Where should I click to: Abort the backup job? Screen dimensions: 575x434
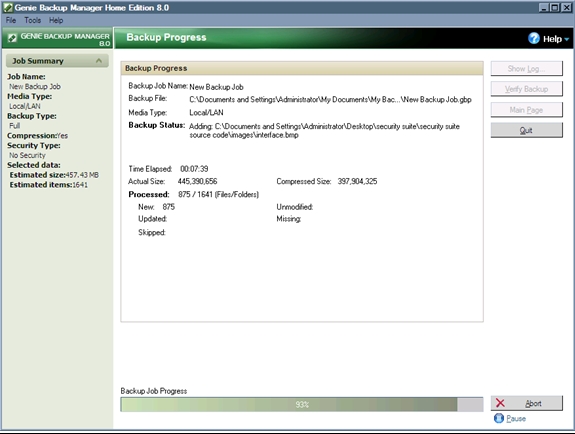(x=526, y=403)
